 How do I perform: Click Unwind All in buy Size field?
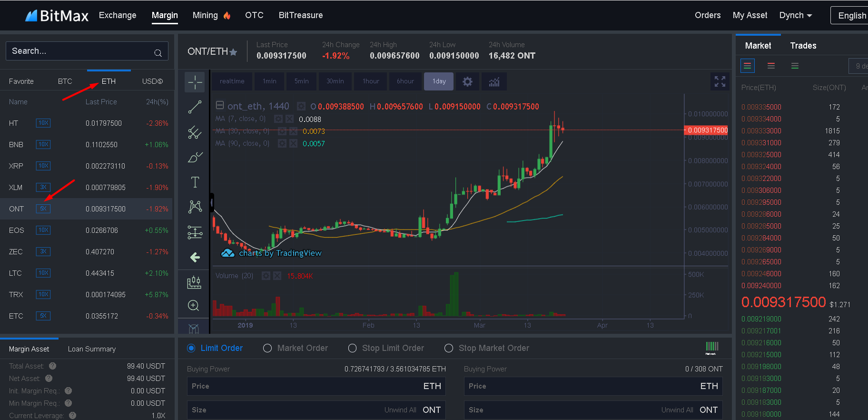click(400, 410)
